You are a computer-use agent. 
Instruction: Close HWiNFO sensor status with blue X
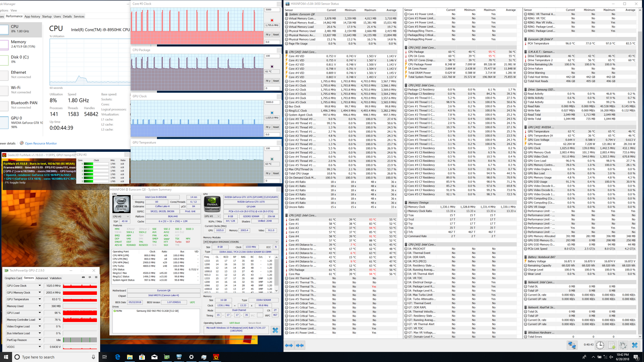635,345
